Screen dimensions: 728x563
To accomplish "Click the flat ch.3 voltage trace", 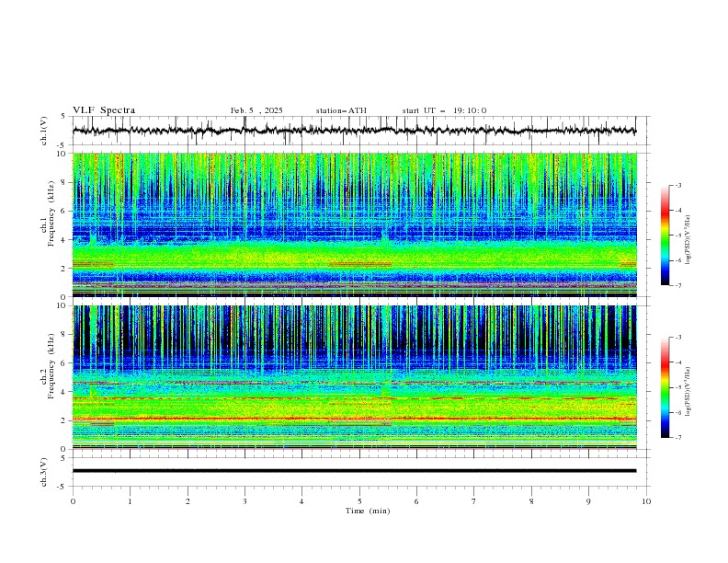I will (354, 471).
